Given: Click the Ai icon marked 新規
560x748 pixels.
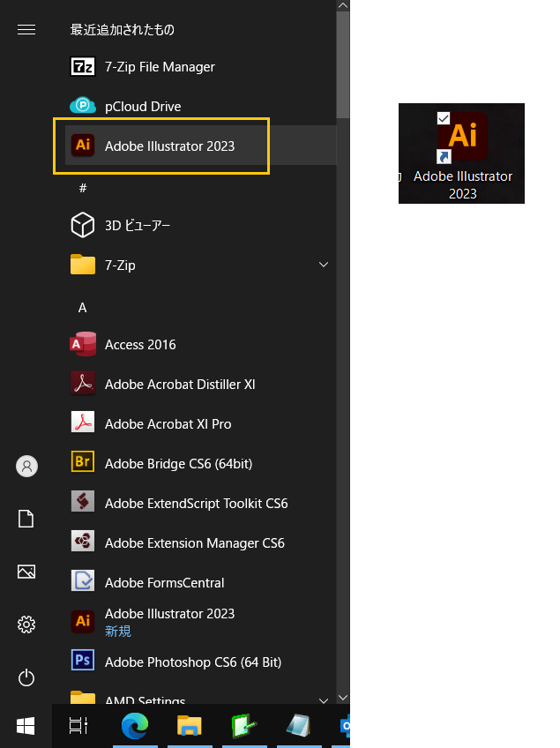Looking at the screenshot, I should [83, 621].
